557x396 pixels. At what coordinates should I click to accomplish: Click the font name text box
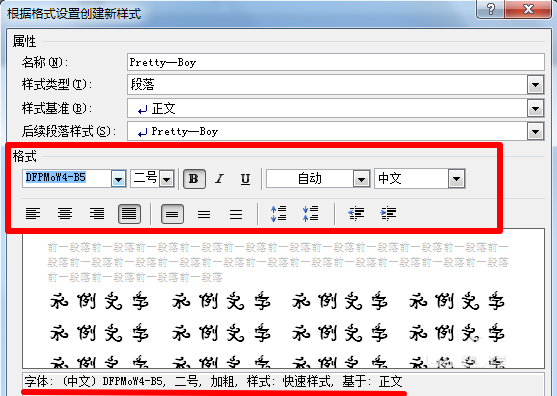coord(67,178)
